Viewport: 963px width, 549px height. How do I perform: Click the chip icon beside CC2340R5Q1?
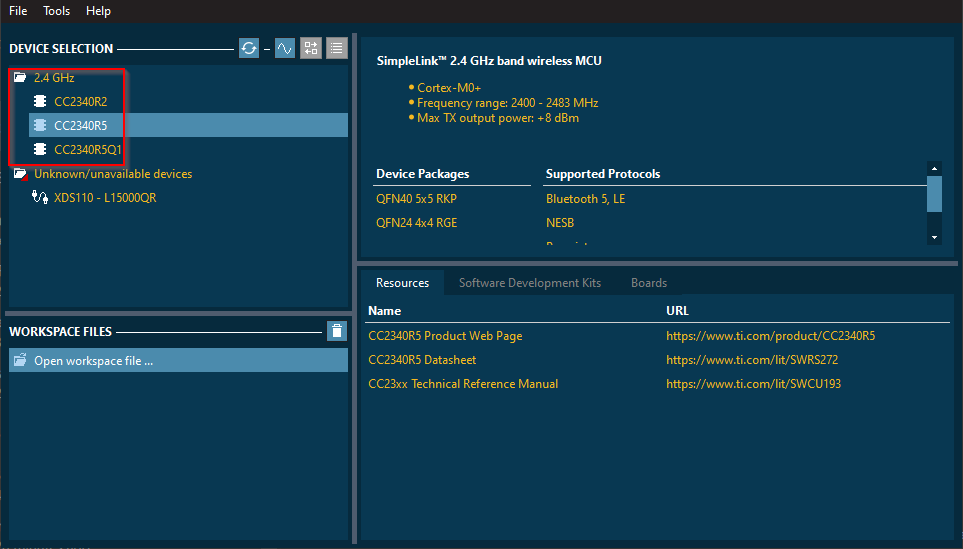(x=40, y=149)
